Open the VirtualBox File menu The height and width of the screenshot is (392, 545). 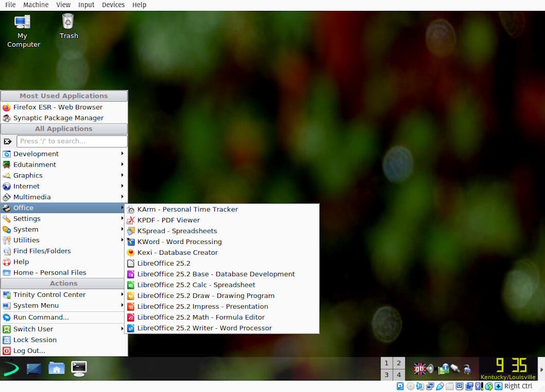(x=10, y=5)
